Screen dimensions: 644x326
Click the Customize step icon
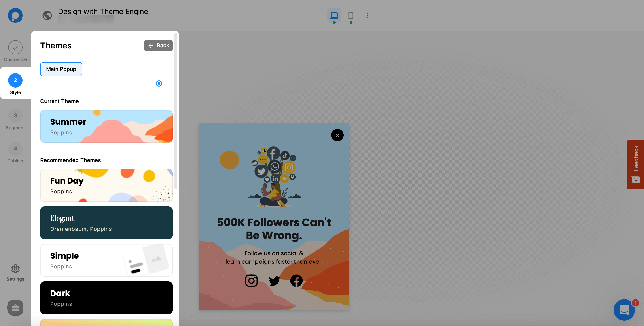pos(15,47)
